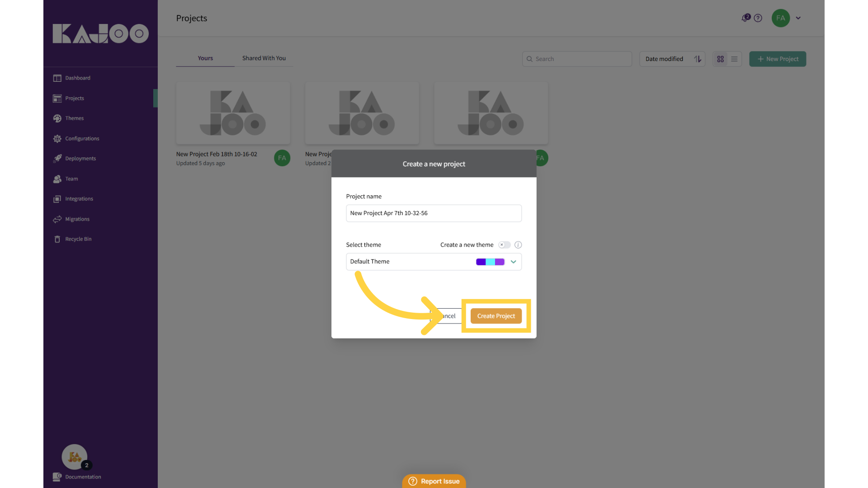
Task: Switch to the Shared With You tab
Action: [264, 58]
